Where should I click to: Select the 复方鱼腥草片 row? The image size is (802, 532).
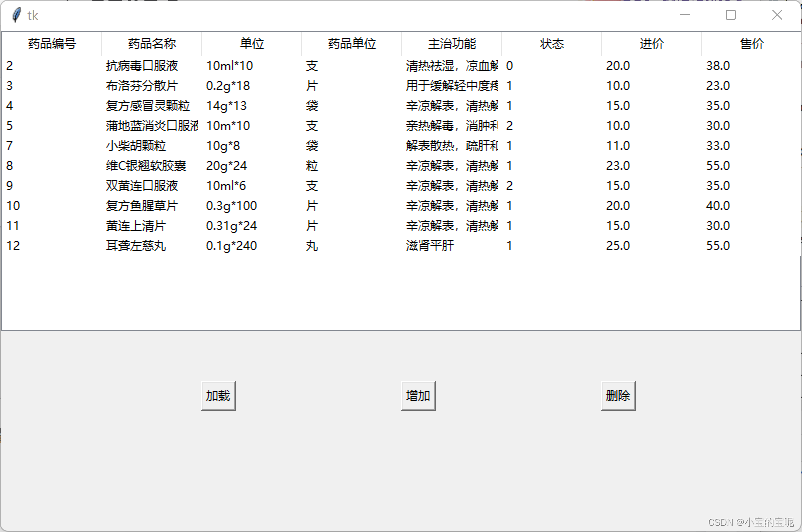(401, 205)
